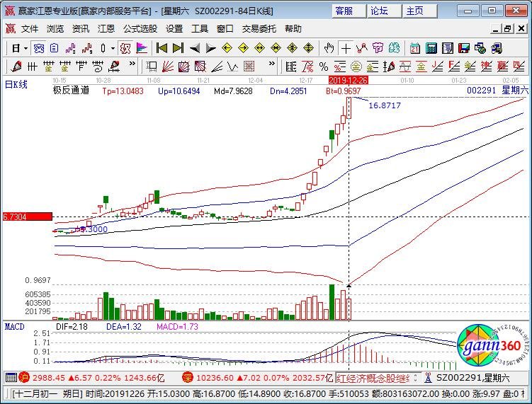Expand the left drawing toolbar overflow chevron
Viewport: 532px width, 404px height.
(x=132, y=64)
